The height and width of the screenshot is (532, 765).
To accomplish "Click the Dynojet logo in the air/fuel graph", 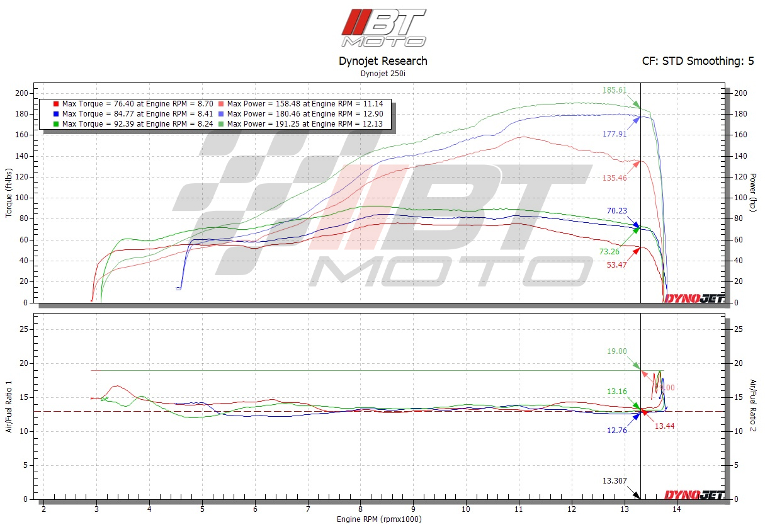I will 694,495.
